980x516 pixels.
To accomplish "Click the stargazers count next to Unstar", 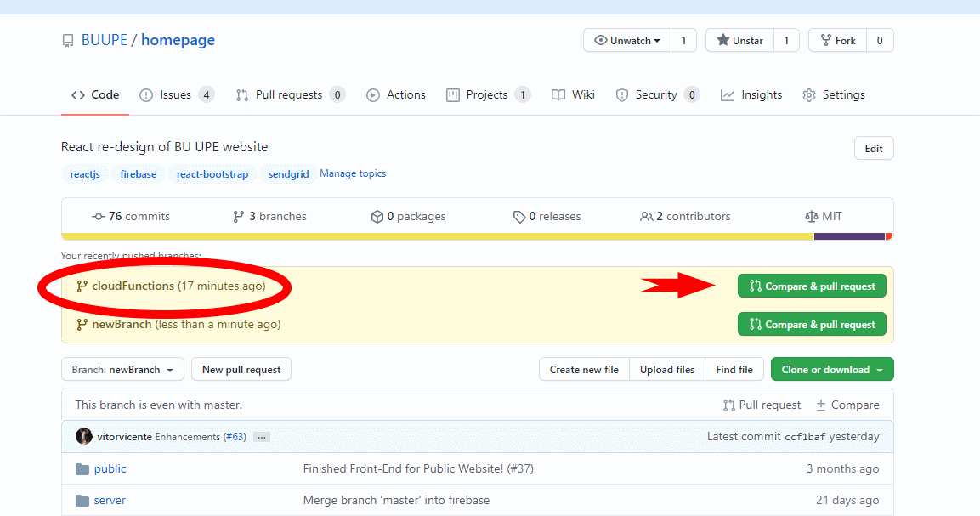I will 786,40.
